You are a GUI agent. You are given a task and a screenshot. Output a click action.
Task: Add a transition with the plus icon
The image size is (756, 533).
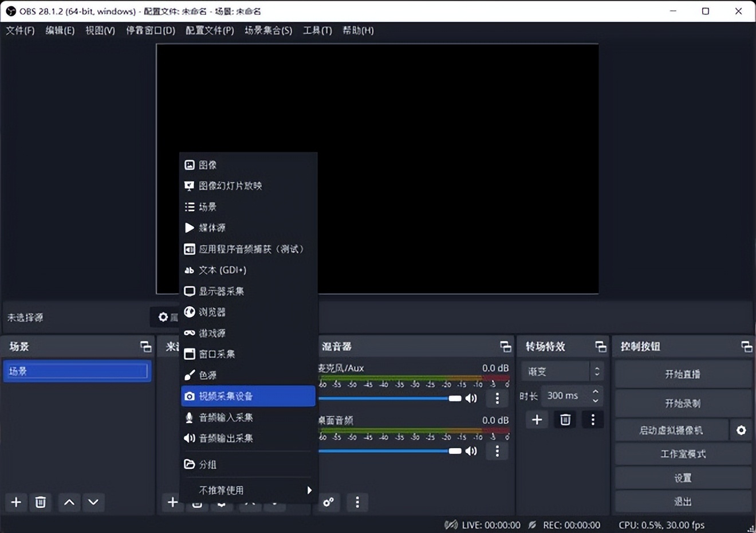537,420
